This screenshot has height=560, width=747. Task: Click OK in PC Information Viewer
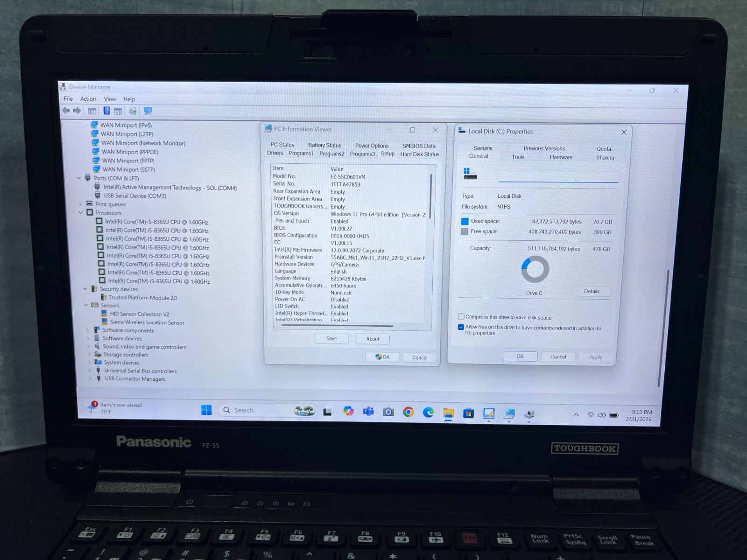coord(382,357)
